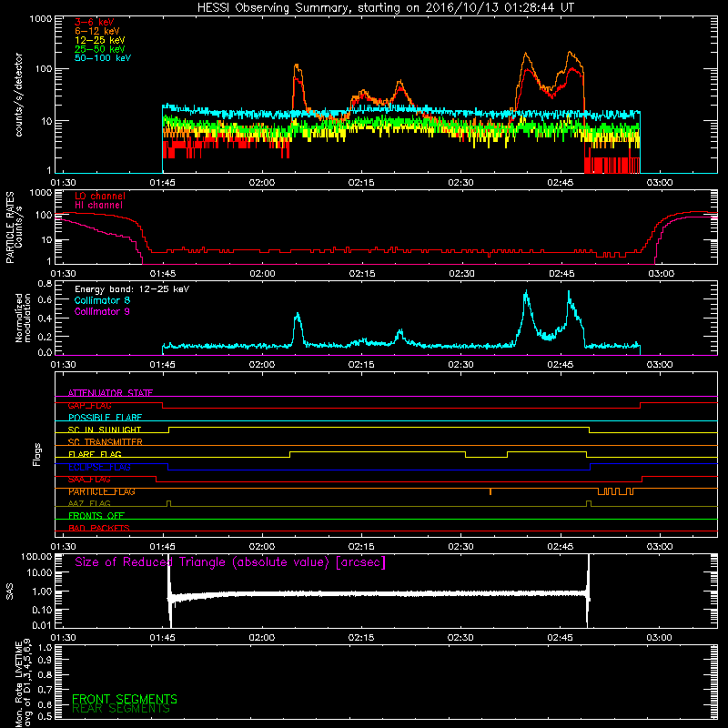Screen dimensions: 728x728
Task: Select the Collimator 9 legend label
Action: pyautogui.click(x=102, y=311)
